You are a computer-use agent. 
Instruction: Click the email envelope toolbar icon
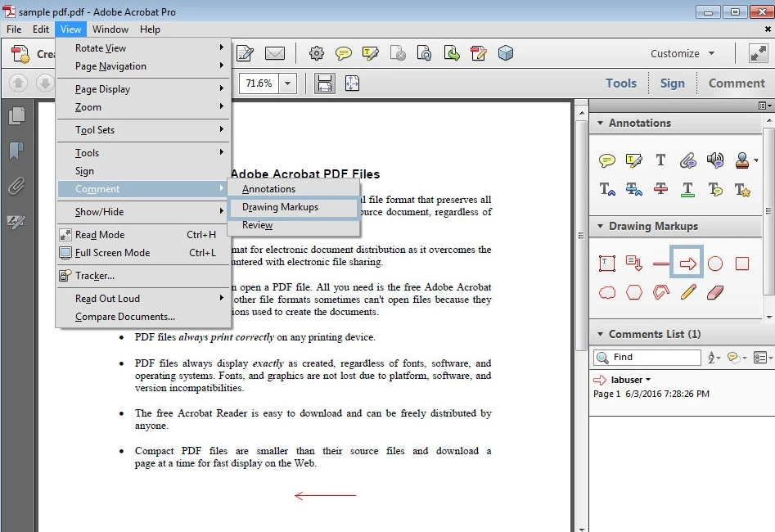click(x=275, y=53)
